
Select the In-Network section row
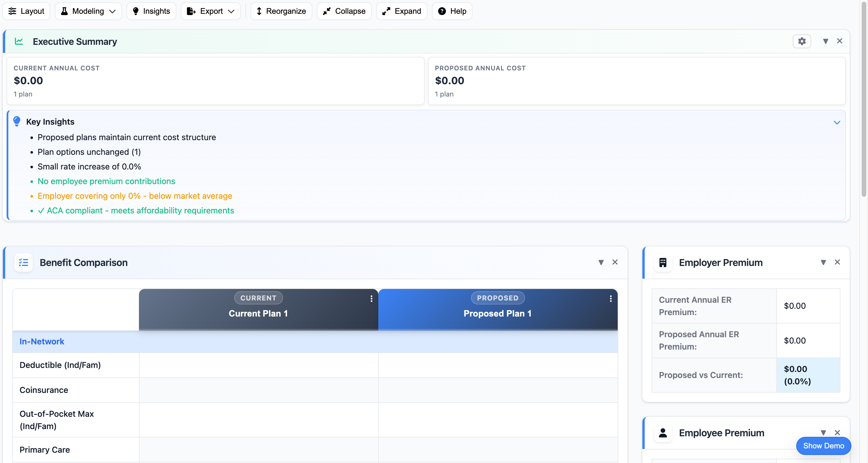42,341
